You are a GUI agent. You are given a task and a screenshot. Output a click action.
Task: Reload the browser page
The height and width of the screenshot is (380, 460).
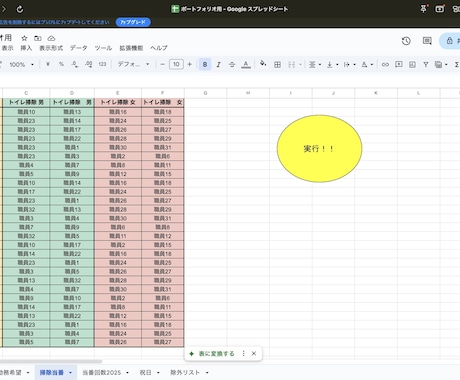[x=20, y=9]
